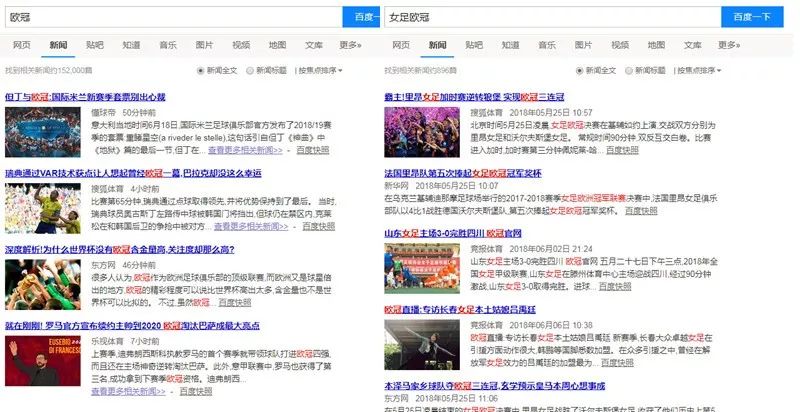This screenshot has height=412, width=800.
Task: Click 查看更多相关新闻>> under the 瑞典 VAR result
Action: coord(251,226)
